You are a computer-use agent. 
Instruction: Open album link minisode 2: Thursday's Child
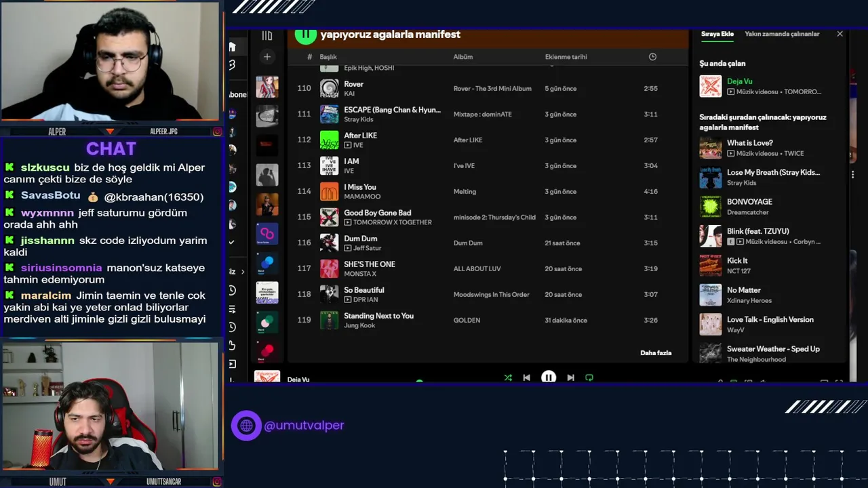[x=494, y=217]
